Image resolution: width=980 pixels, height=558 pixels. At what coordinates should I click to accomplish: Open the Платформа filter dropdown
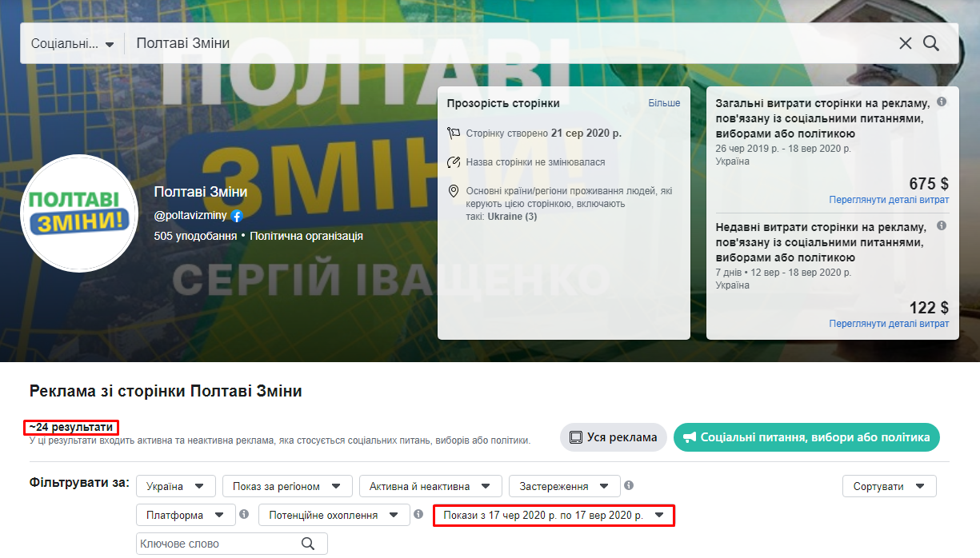pyautogui.click(x=186, y=515)
